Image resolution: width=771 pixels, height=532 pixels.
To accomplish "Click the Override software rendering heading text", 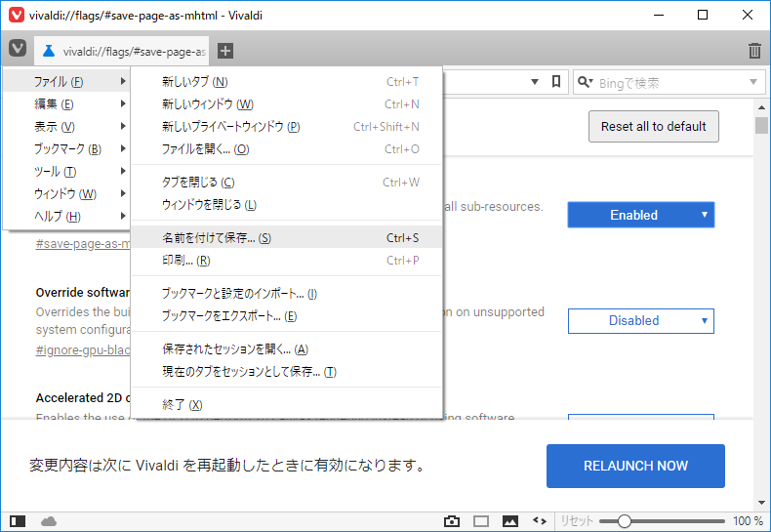I will tap(83, 293).
